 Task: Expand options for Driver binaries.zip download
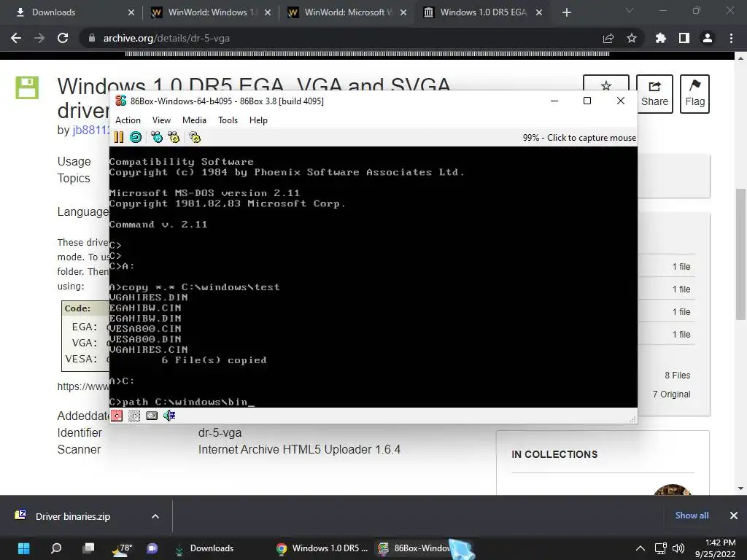pyautogui.click(x=155, y=516)
